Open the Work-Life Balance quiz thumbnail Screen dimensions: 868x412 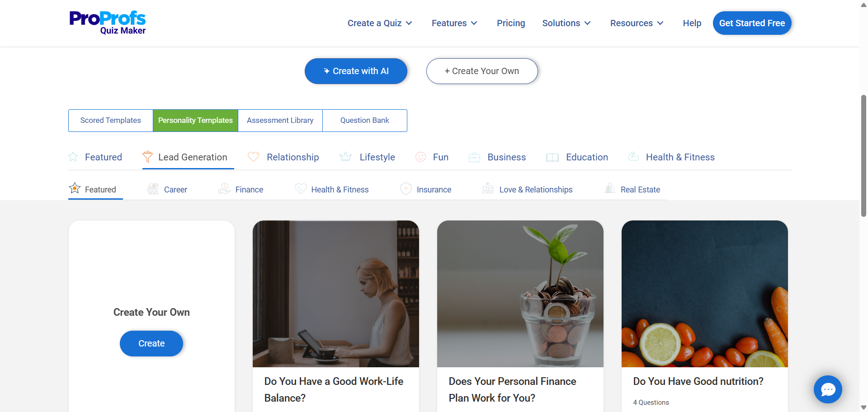[x=336, y=294]
